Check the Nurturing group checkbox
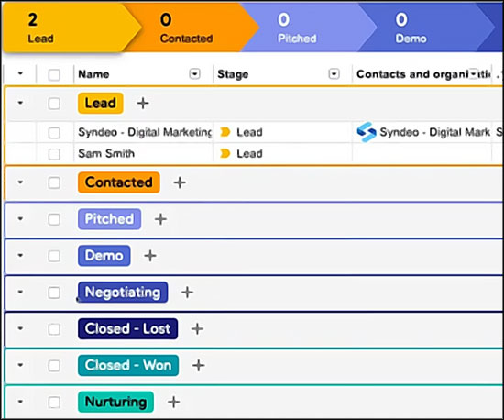This screenshot has height=420, width=504. point(54,402)
